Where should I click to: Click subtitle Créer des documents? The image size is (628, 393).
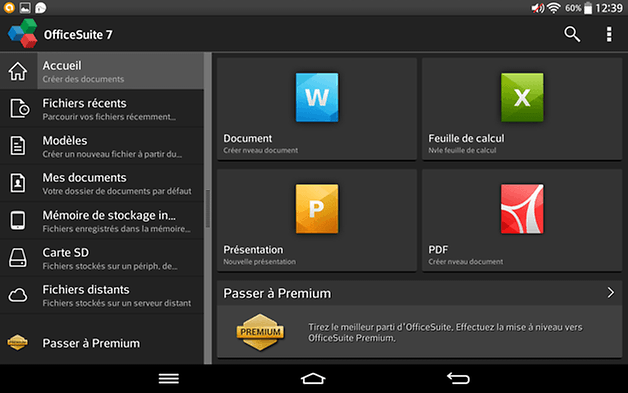pos(83,79)
